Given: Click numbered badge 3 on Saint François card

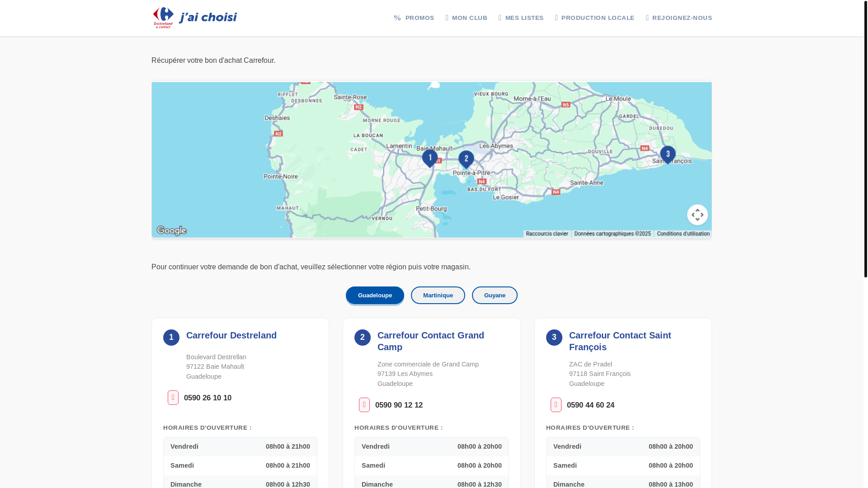Looking at the screenshot, I should tap(554, 338).
